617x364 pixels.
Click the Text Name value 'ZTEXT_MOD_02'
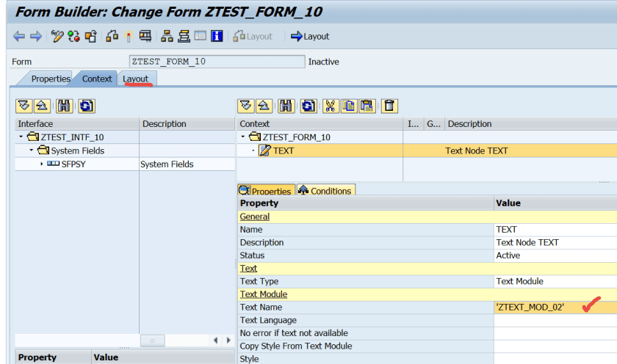tap(530, 307)
